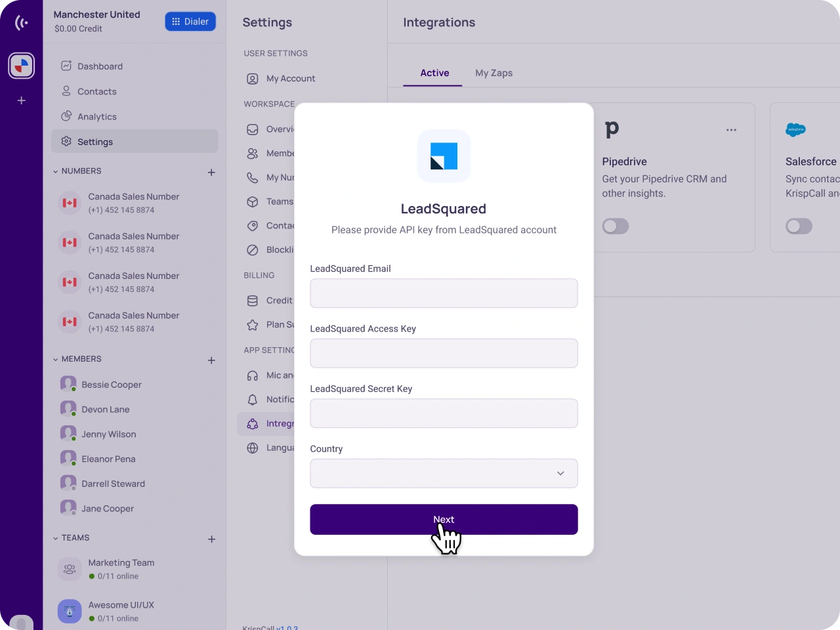Switch to the My Zaps tab
This screenshot has width=840, height=630.
pos(494,73)
